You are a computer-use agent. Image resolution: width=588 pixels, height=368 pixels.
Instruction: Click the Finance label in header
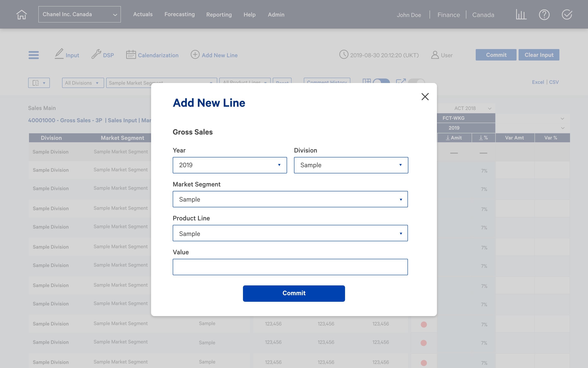pyautogui.click(x=449, y=15)
